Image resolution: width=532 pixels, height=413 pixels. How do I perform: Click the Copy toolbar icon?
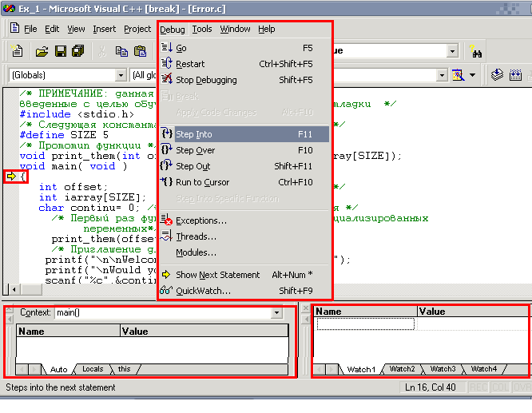point(121,51)
